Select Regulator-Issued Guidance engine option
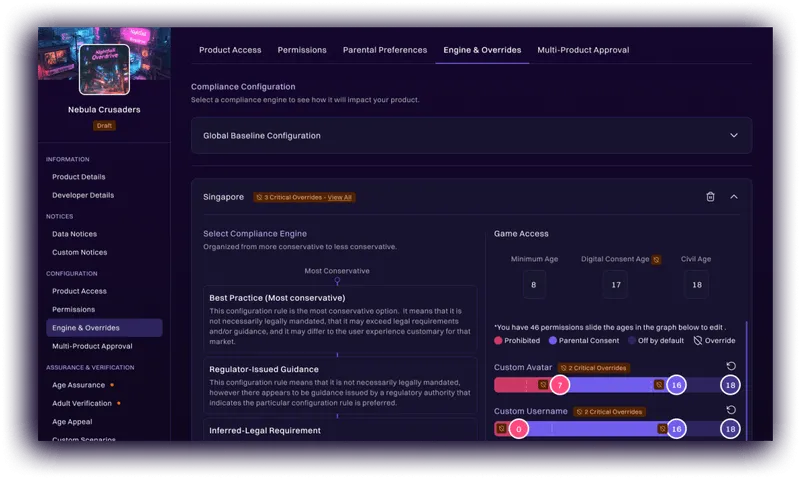 tap(340, 385)
